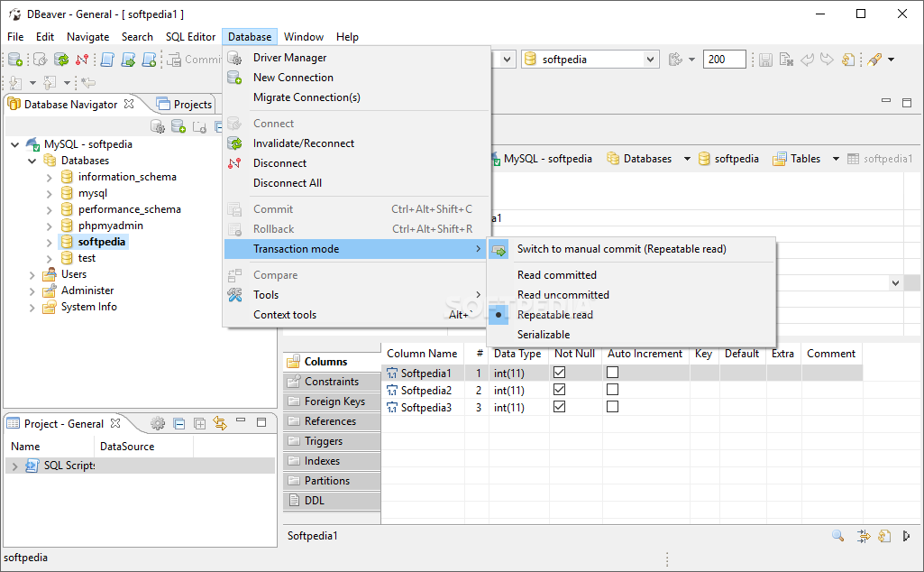Click gear configure icon in Project panel
The width and height of the screenshot is (924, 572).
click(x=158, y=423)
